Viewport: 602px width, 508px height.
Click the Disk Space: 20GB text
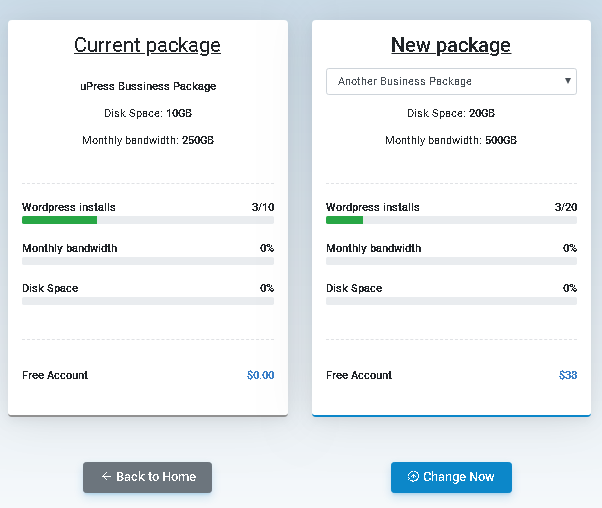[451, 113]
